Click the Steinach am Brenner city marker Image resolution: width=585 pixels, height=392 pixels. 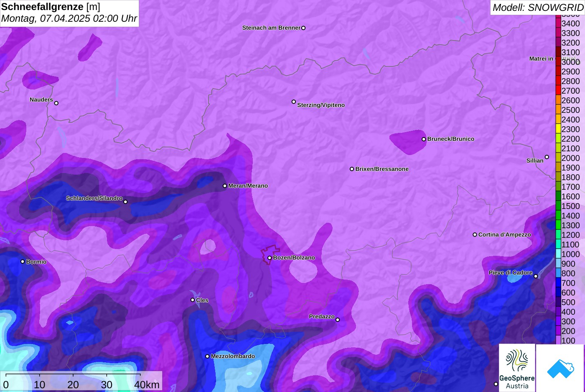tap(303, 28)
